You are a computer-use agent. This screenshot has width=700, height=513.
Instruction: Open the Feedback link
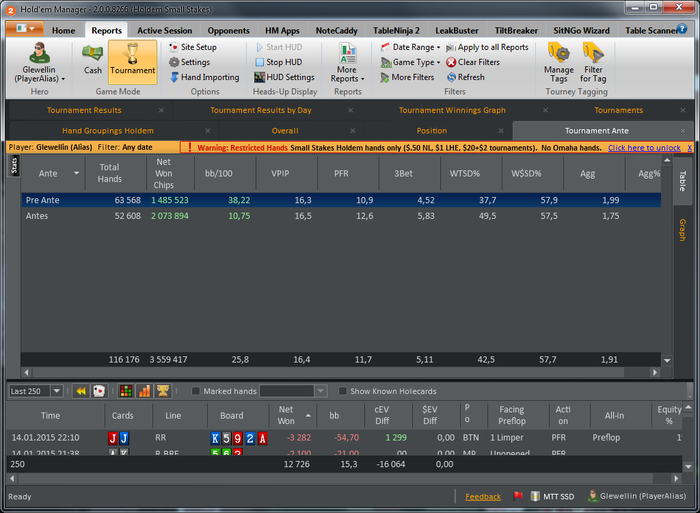(x=483, y=496)
